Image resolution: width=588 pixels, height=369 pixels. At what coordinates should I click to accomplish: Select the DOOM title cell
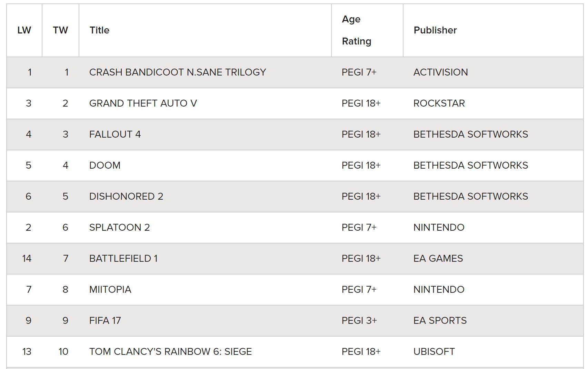(x=205, y=166)
